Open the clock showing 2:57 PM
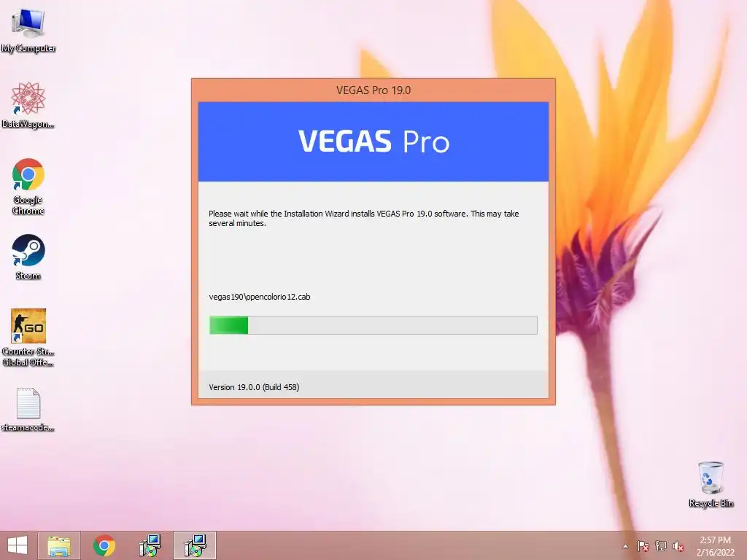The width and height of the screenshot is (747, 560). pyautogui.click(x=715, y=546)
